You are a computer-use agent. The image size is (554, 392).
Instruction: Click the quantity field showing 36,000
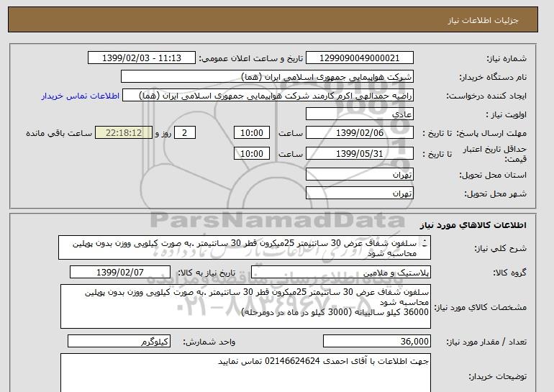pyautogui.click(x=376, y=341)
